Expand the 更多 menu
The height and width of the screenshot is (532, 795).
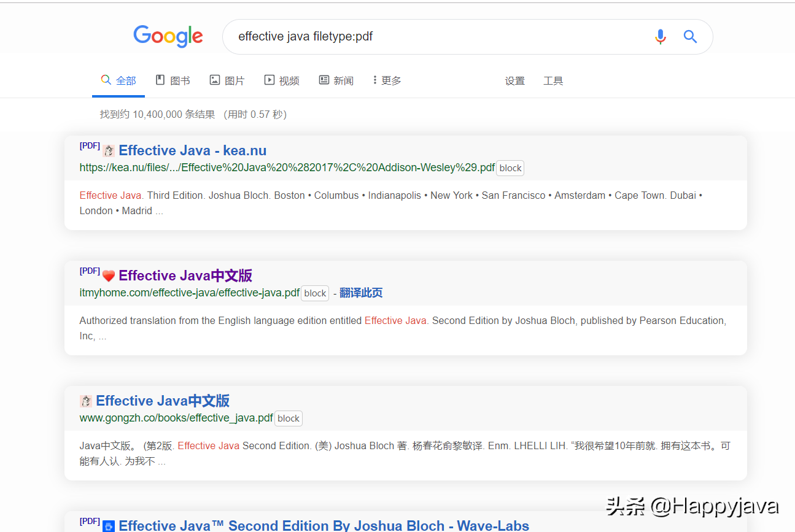tap(387, 80)
